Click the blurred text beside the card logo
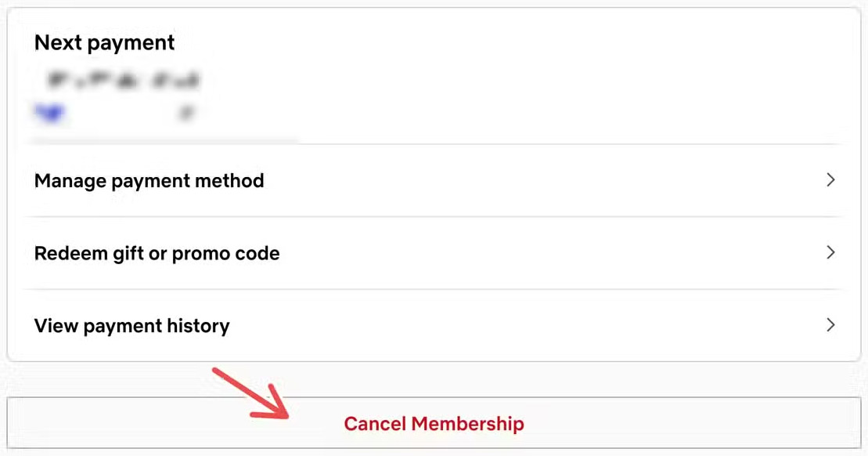The height and width of the screenshot is (456, 868). [x=185, y=112]
